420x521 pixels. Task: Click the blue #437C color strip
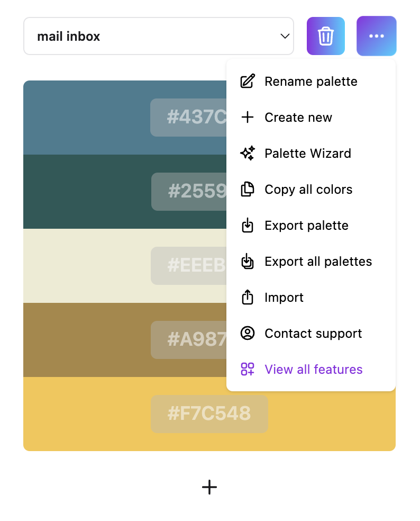tap(125, 118)
